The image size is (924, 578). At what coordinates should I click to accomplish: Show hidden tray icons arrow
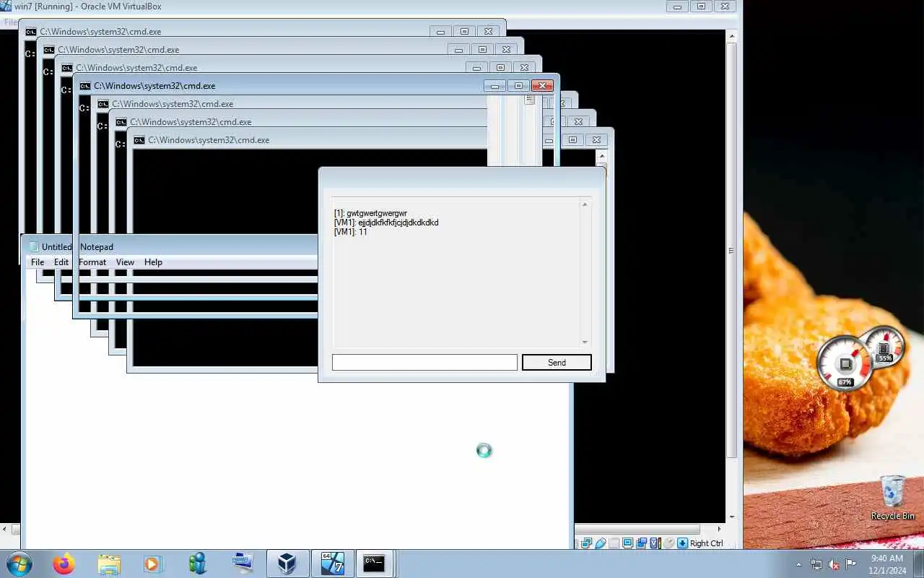pyautogui.click(x=798, y=564)
